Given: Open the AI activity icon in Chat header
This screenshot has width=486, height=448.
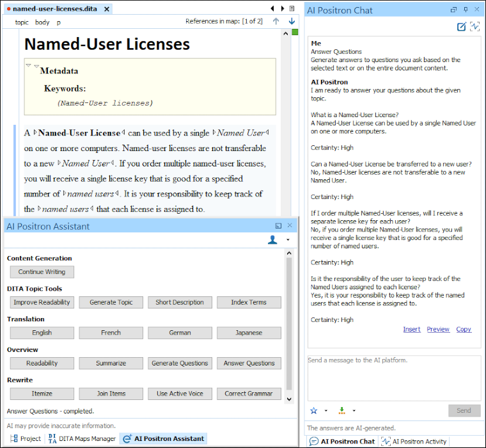Looking at the screenshot, I should coord(474,27).
